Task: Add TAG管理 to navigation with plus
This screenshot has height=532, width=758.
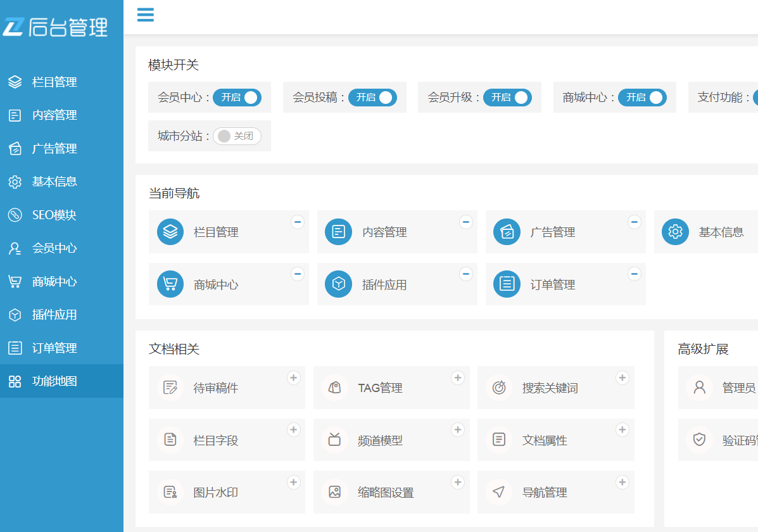Action: pyautogui.click(x=458, y=377)
